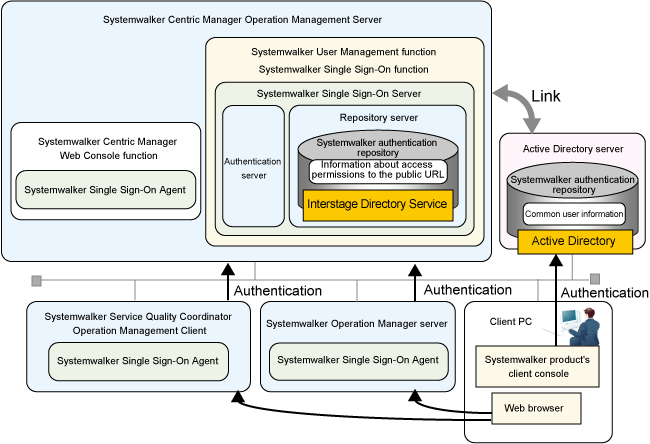The image size is (650, 444).
Task: Click Authentication label above Operation Manager server
Action: 468,290
